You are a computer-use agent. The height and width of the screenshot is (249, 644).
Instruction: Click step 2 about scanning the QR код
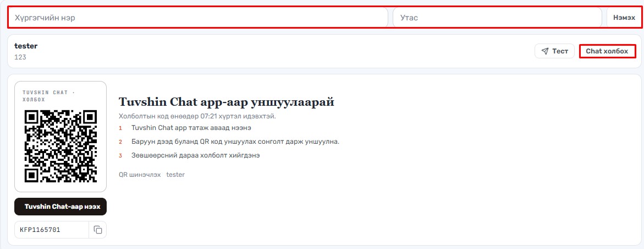pos(235,142)
